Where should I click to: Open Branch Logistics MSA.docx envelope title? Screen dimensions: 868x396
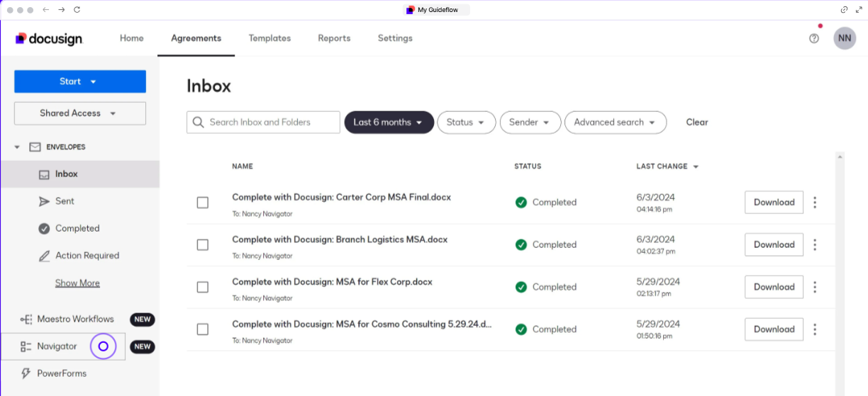pos(340,239)
